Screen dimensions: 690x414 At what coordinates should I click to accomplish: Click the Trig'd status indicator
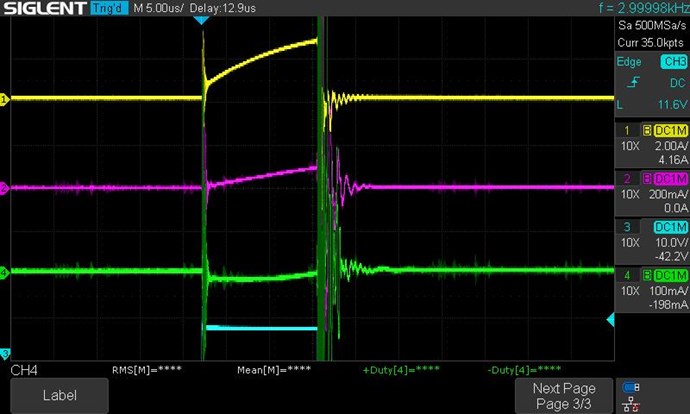[x=109, y=8]
